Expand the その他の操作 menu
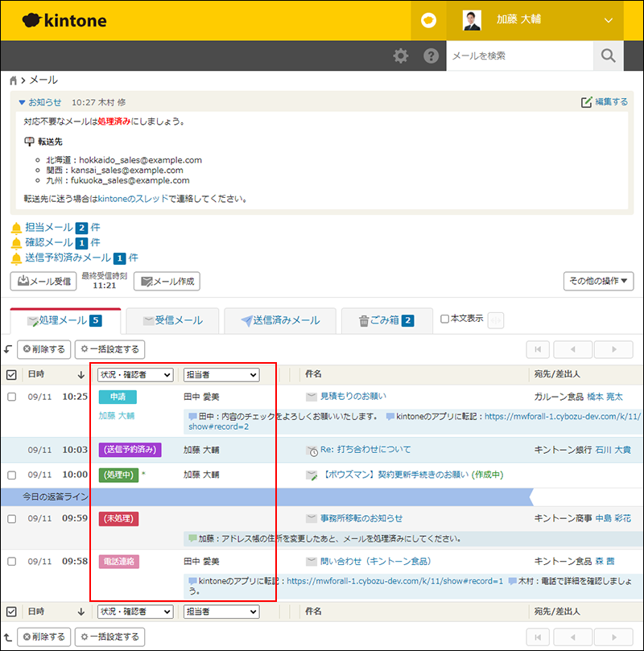Screen dimensions: 644x651 [600, 281]
